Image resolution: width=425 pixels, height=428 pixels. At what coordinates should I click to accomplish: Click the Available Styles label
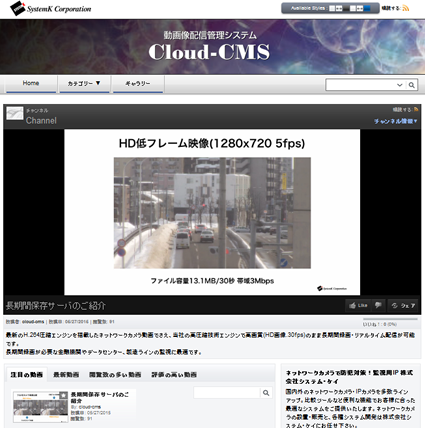coord(309,8)
